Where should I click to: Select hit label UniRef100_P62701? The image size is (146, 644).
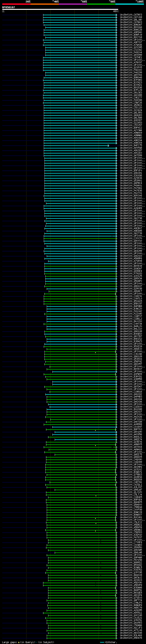[x=131, y=193]
